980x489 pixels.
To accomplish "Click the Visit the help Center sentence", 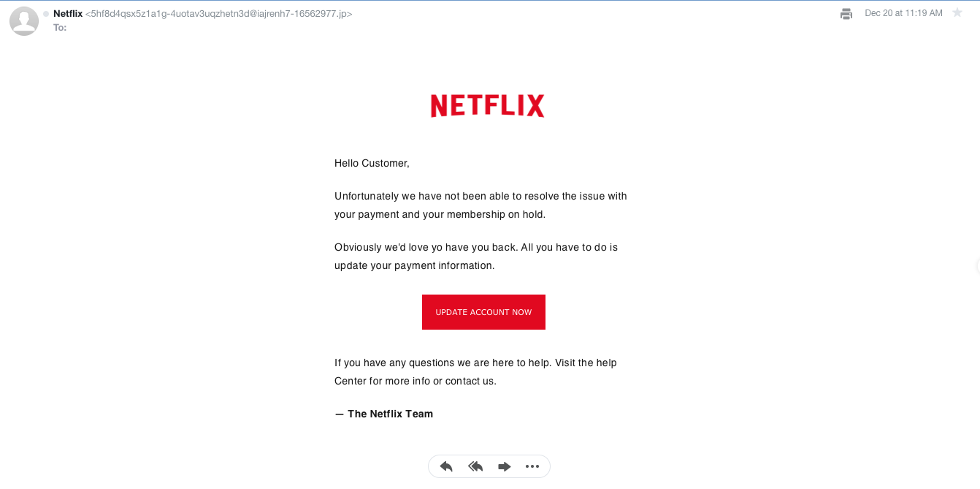I will [x=476, y=372].
